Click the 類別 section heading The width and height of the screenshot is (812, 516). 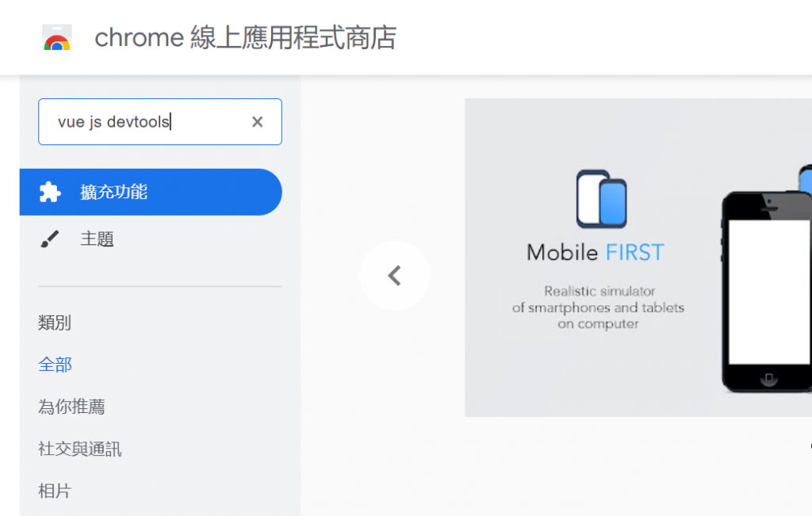click(x=55, y=323)
